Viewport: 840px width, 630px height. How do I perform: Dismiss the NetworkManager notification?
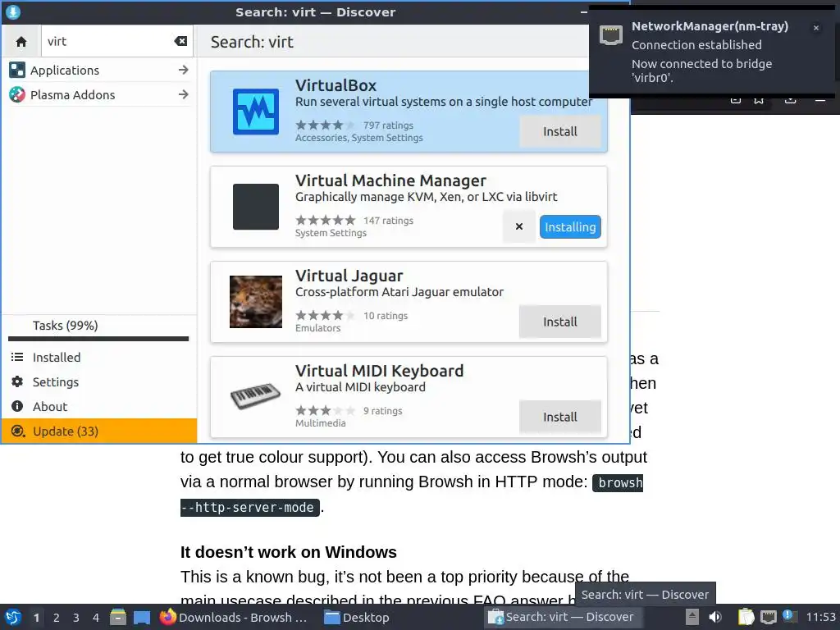816,28
